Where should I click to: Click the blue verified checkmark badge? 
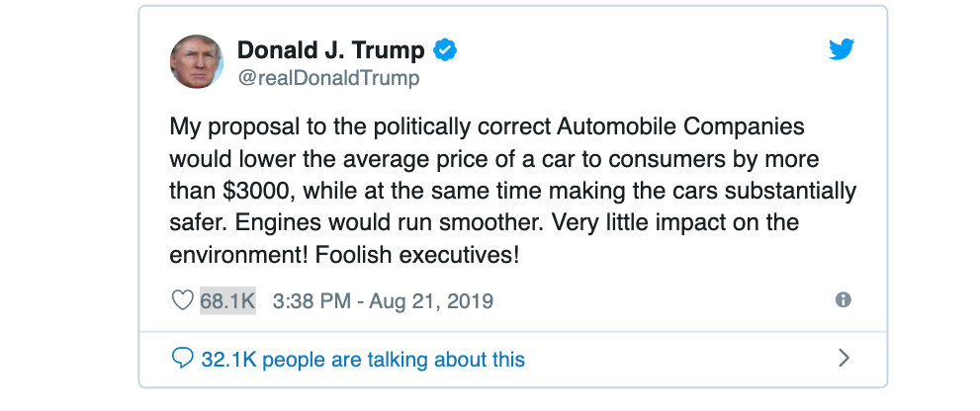click(446, 50)
